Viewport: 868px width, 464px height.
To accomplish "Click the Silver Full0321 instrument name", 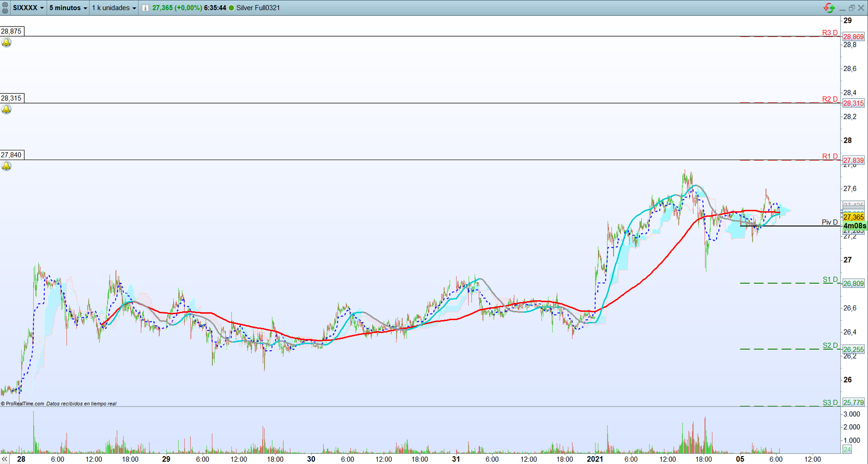I will 258,8.
